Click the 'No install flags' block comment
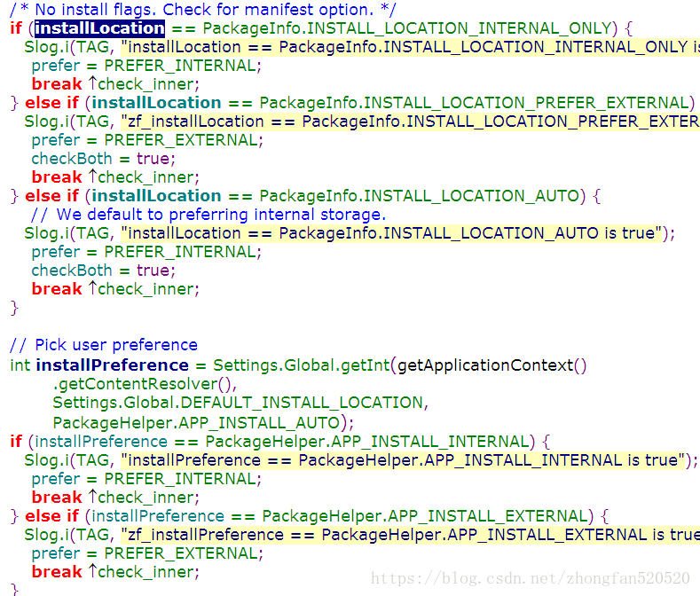Viewport: 700px width, 596px height. pos(202,10)
